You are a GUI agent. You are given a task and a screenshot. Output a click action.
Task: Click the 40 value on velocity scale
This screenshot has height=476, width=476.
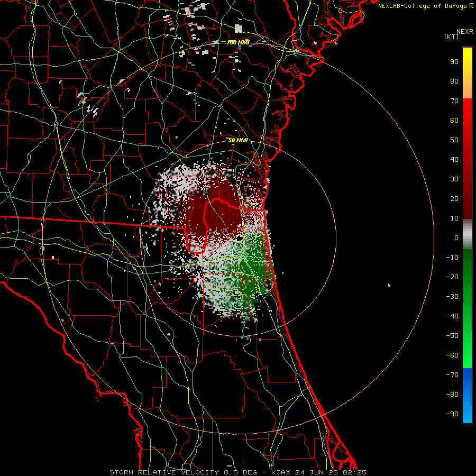454,159
